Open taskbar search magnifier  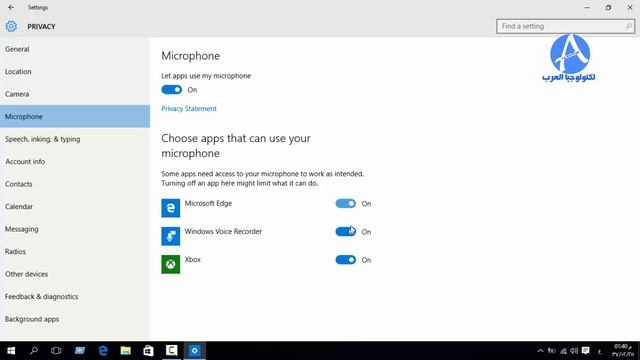(34, 351)
